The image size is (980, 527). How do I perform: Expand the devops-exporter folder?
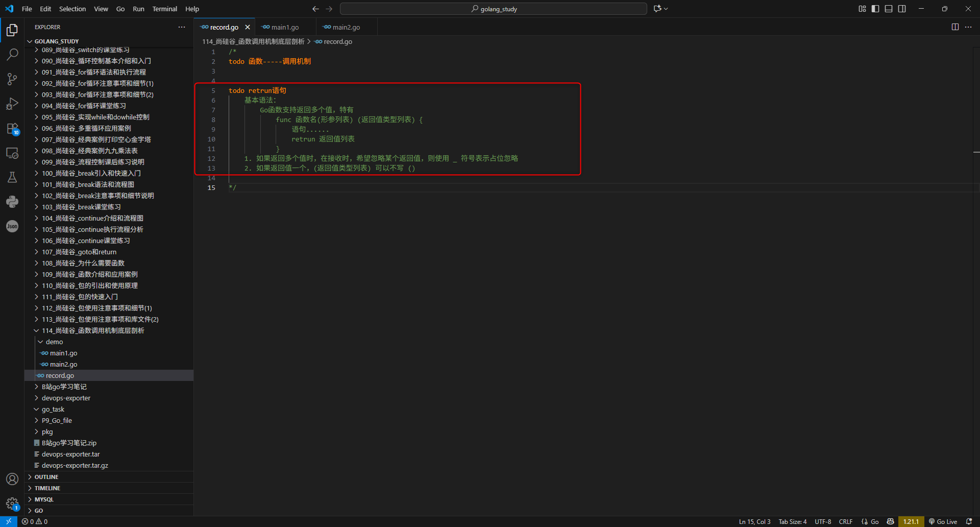pos(109,398)
